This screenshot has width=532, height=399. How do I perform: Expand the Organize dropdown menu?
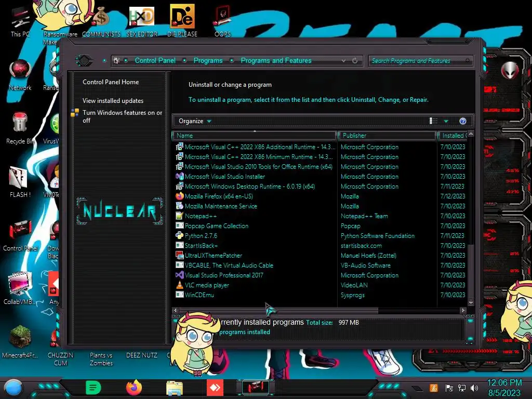[195, 121]
